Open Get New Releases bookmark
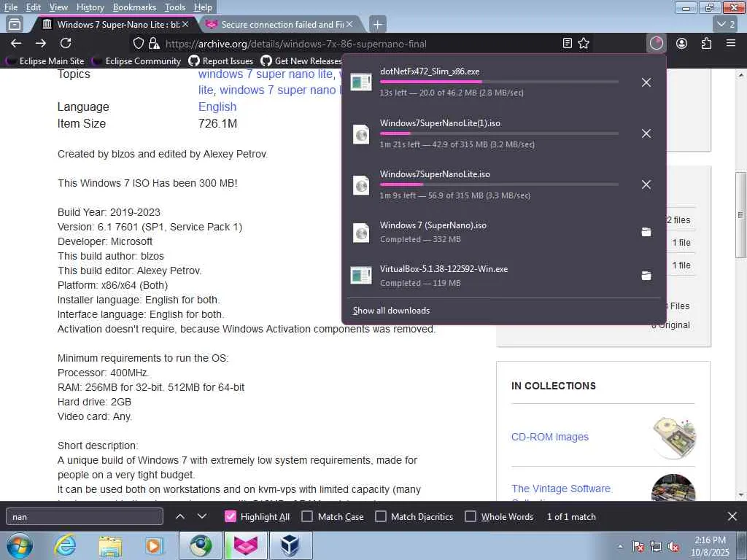This screenshot has height=560, width=747. (301, 61)
